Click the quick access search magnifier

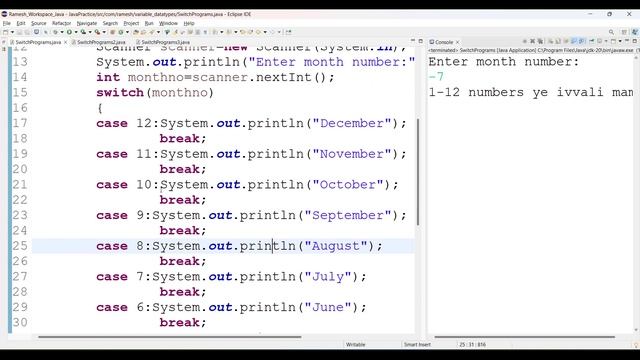(x=611, y=32)
